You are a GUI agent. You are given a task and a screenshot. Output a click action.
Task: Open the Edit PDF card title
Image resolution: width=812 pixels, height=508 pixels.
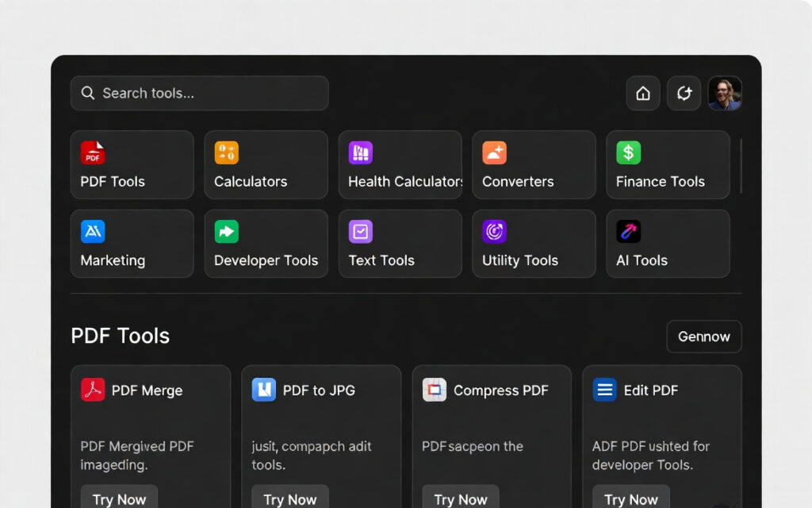(x=651, y=391)
